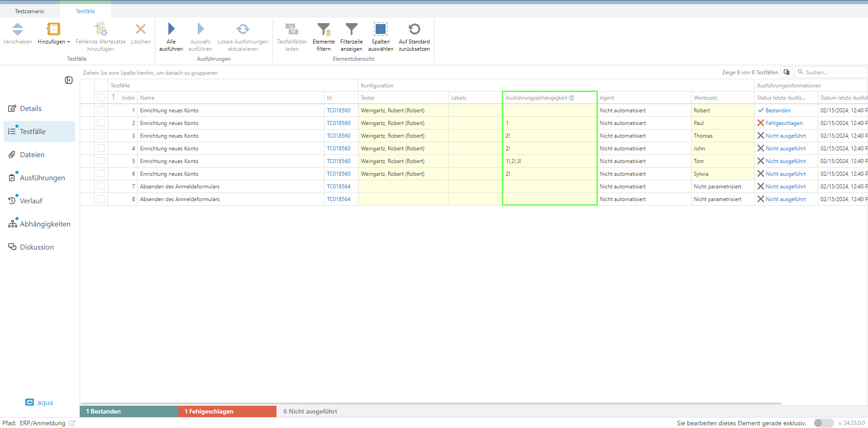Toggle the switch in the status bar
The width and height of the screenshot is (868, 428).
(x=823, y=423)
